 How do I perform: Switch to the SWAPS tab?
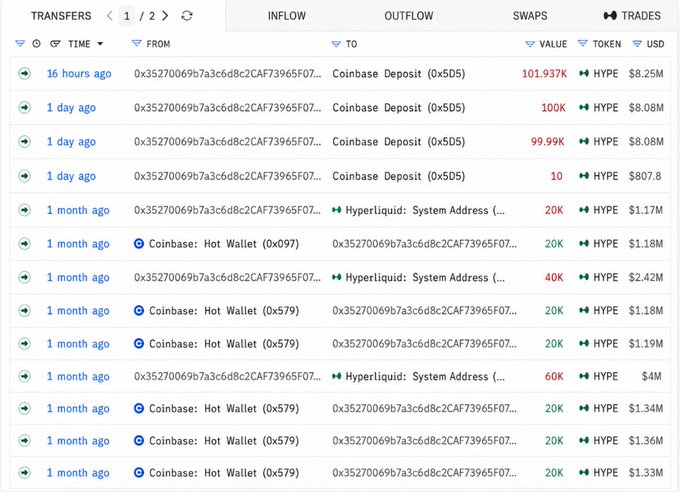[x=530, y=16]
